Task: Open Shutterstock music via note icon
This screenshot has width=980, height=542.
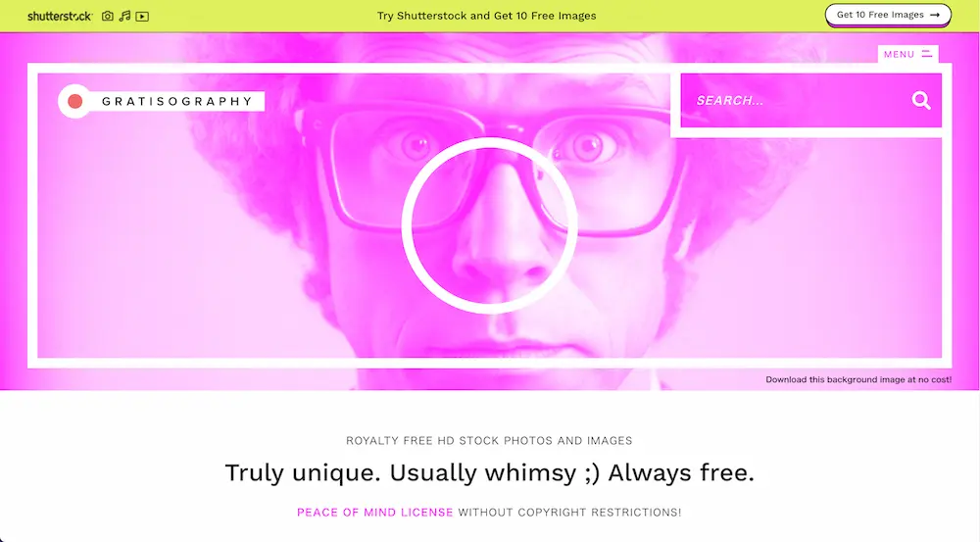Action: click(125, 17)
